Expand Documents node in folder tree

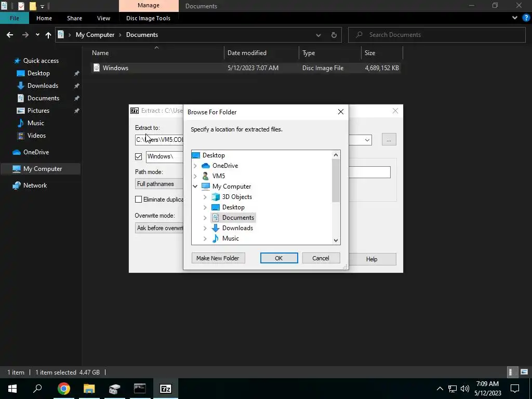click(205, 218)
